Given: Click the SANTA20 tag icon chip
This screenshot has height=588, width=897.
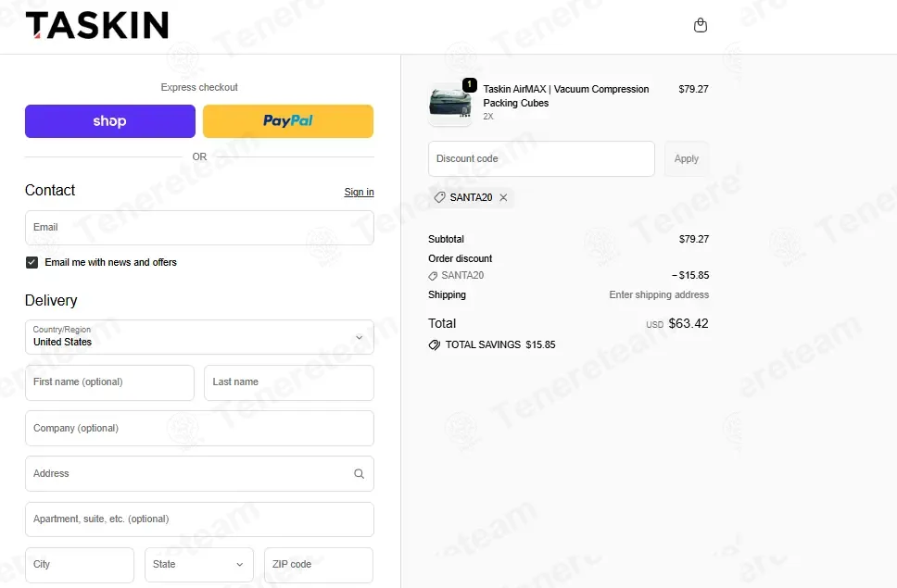Looking at the screenshot, I should tap(439, 197).
